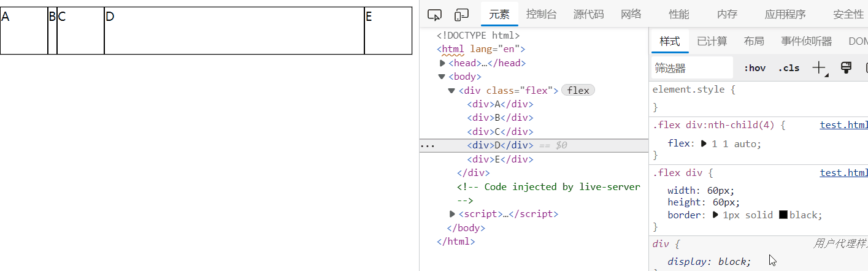Open the 元素 (Elements) tab
The height and width of the screenshot is (271, 868).
tap(499, 14)
